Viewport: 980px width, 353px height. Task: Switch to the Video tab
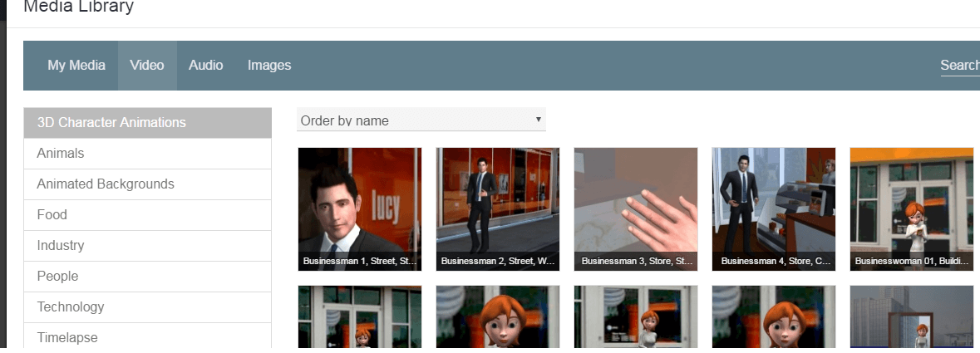point(147,65)
